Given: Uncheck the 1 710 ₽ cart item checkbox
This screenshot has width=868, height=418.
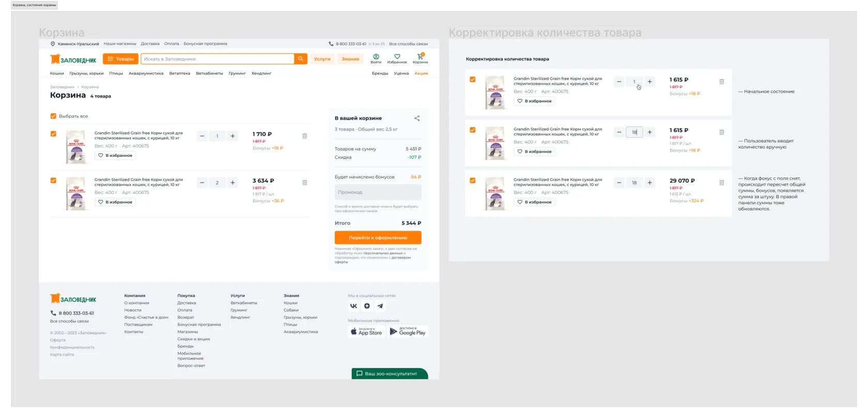Looking at the screenshot, I should click(53, 134).
